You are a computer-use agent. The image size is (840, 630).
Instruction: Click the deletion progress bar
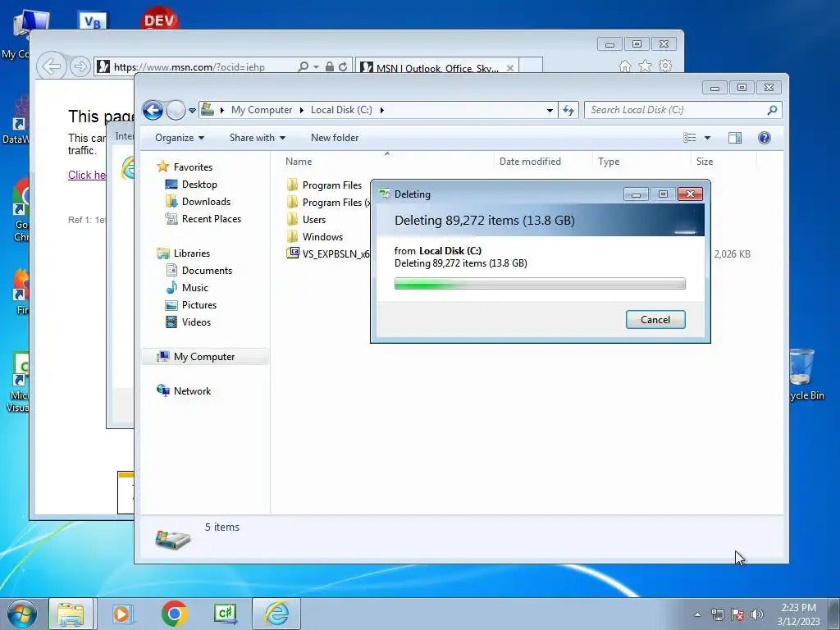coord(540,283)
